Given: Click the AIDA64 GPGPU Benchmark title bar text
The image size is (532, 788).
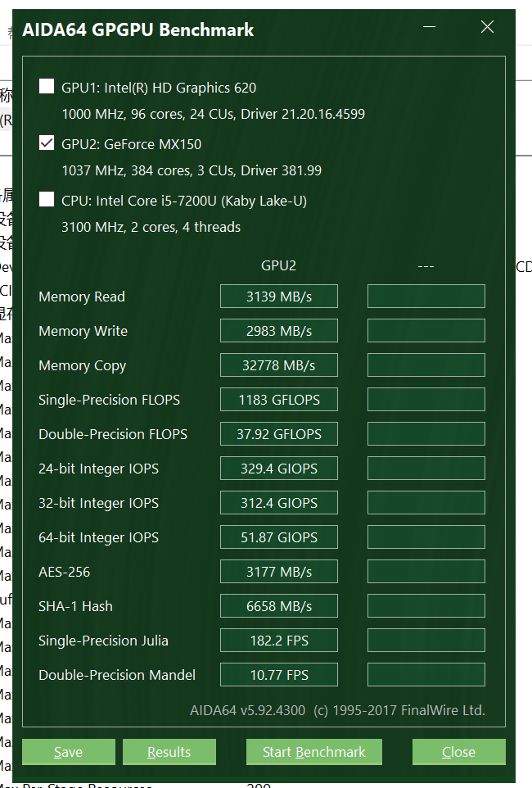Looking at the screenshot, I should [x=138, y=29].
